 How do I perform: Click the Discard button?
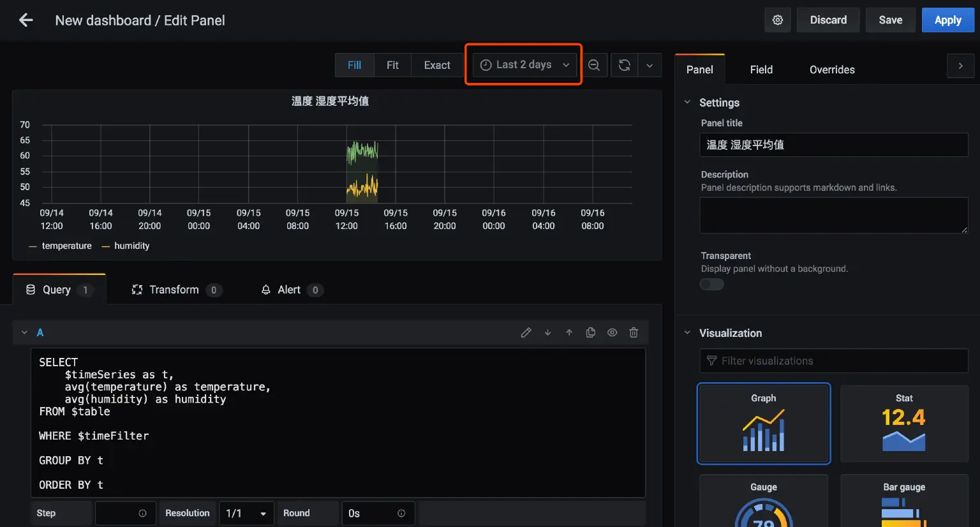(x=828, y=20)
